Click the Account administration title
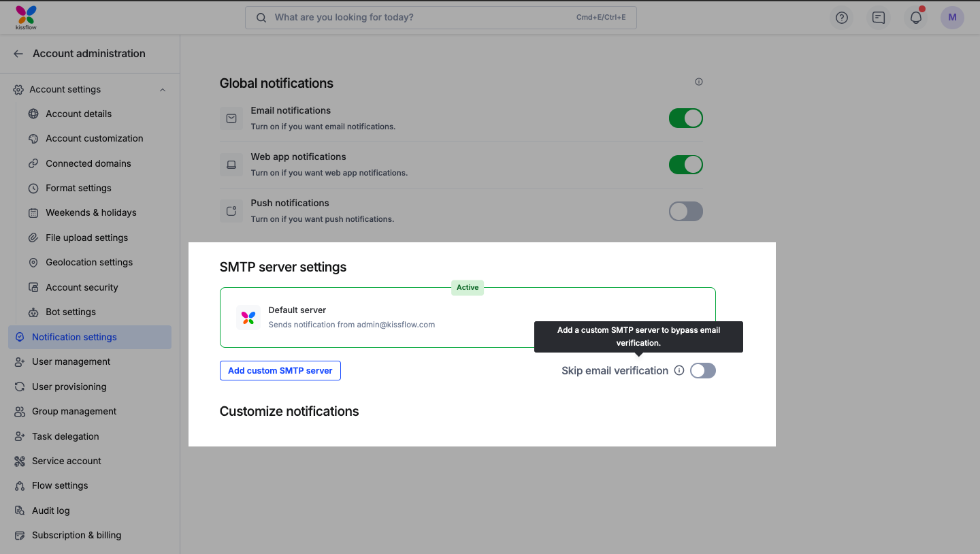The width and height of the screenshot is (980, 554). (x=89, y=54)
